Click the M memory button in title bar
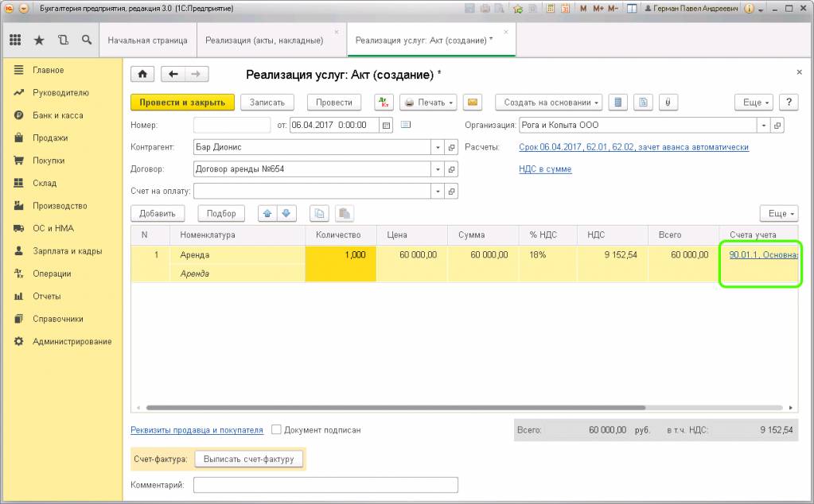 (583, 9)
